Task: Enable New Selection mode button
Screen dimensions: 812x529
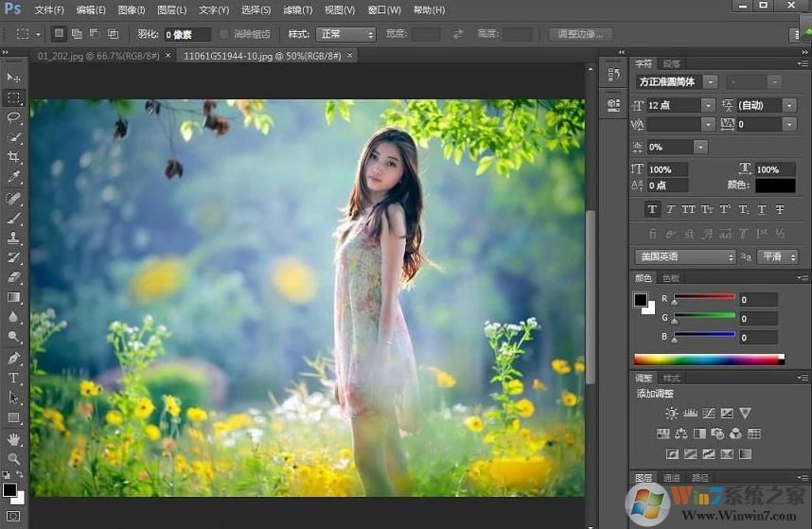Action: (59, 34)
